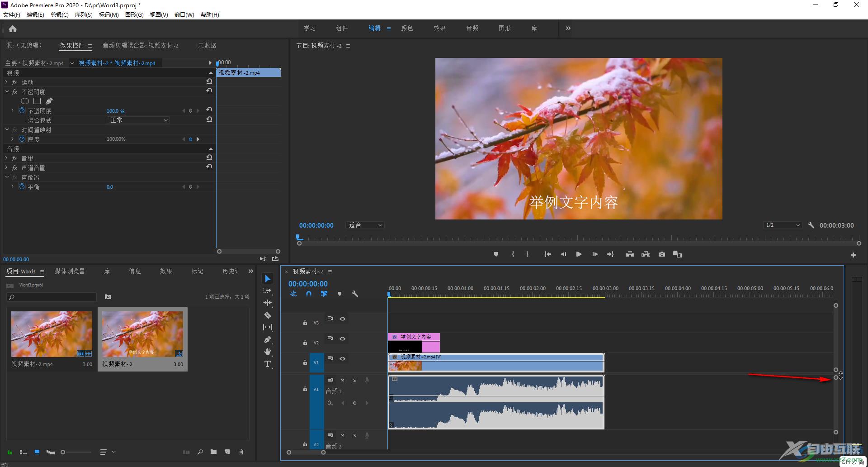The image size is (868, 467).
Task: Go to the Home screen icon
Action: 13,29
